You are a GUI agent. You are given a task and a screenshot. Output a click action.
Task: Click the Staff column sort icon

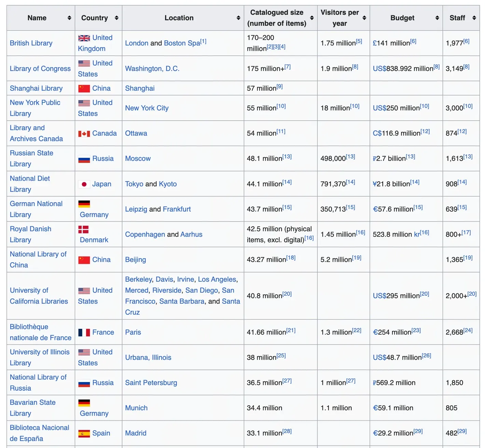pyautogui.click(x=474, y=18)
